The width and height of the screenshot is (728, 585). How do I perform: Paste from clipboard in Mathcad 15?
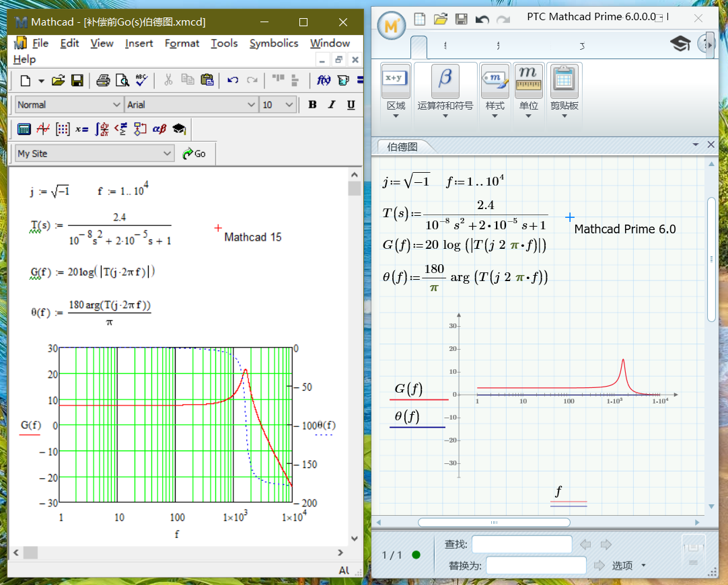click(207, 80)
